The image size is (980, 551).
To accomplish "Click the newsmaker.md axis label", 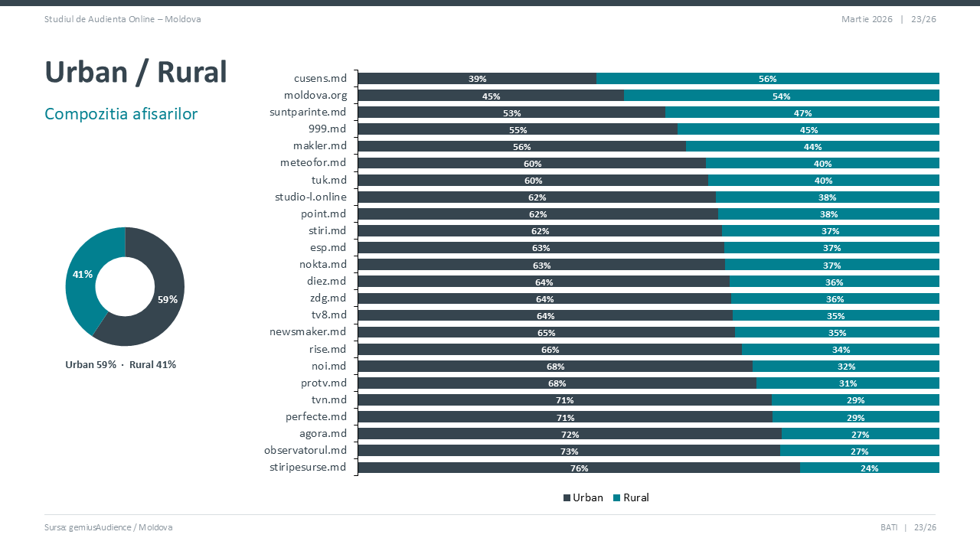I will click(308, 332).
